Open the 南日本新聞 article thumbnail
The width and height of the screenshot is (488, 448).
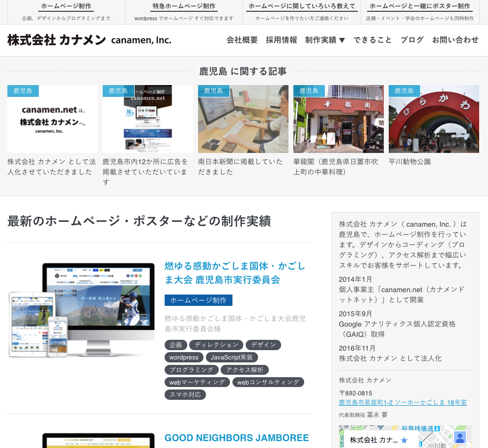[x=243, y=119]
